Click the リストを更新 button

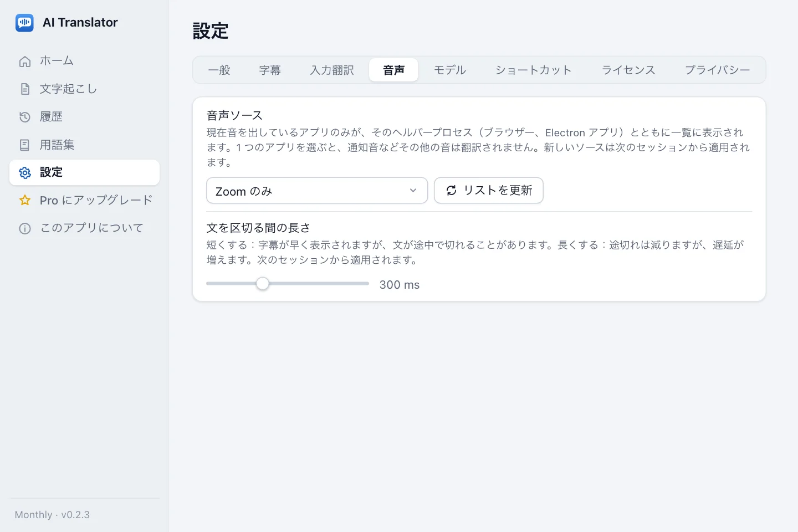(x=489, y=191)
